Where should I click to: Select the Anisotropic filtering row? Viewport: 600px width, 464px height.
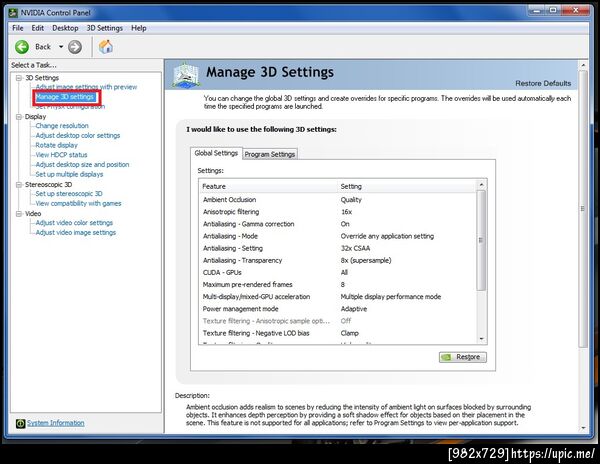pyautogui.click(x=338, y=212)
